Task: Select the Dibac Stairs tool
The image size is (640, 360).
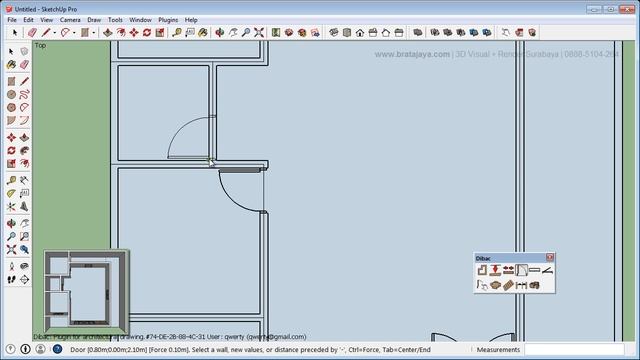Action: [x=508, y=285]
